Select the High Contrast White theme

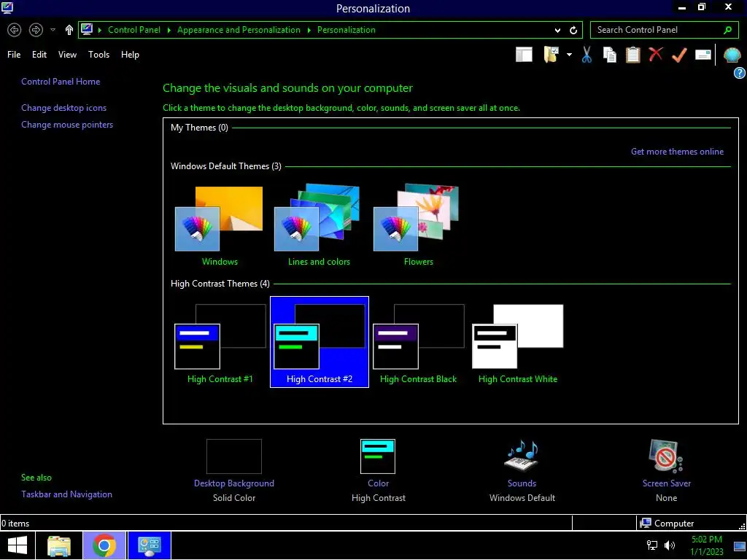point(518,343)
